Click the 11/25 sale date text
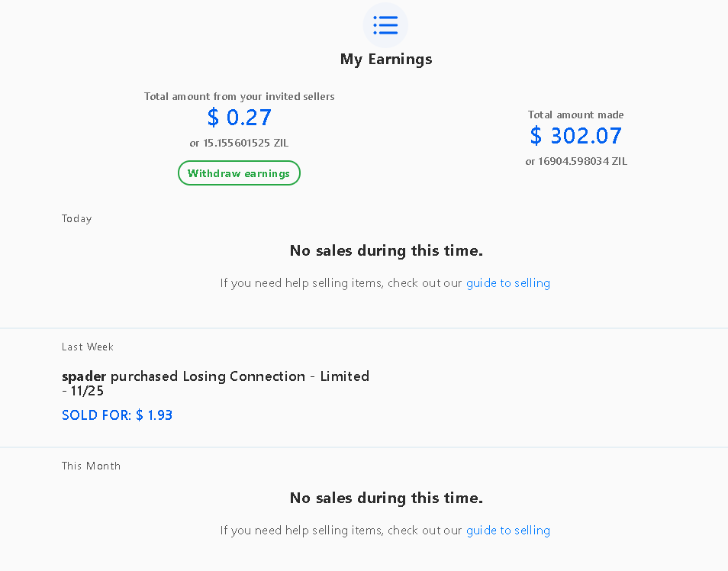This screenshot has width=728, height=571. tap(87, 391)
